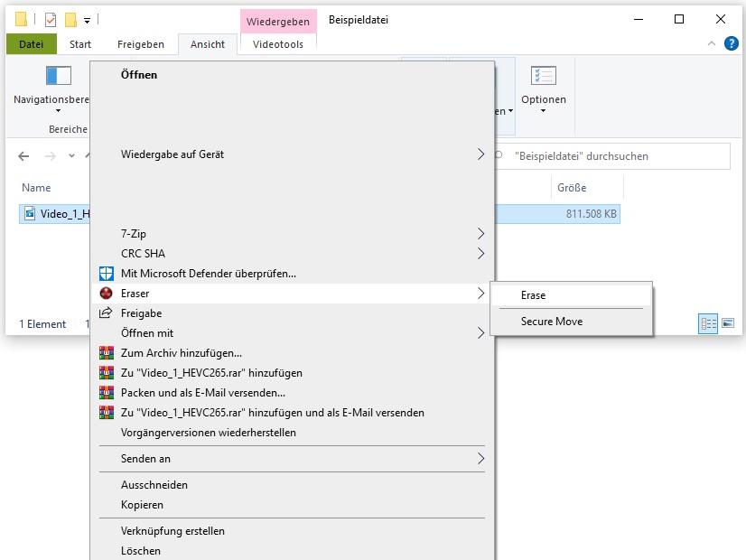This screenshot has height=560, width=746.
Task: Switch to details view in status bar
Action: [708, 323]
